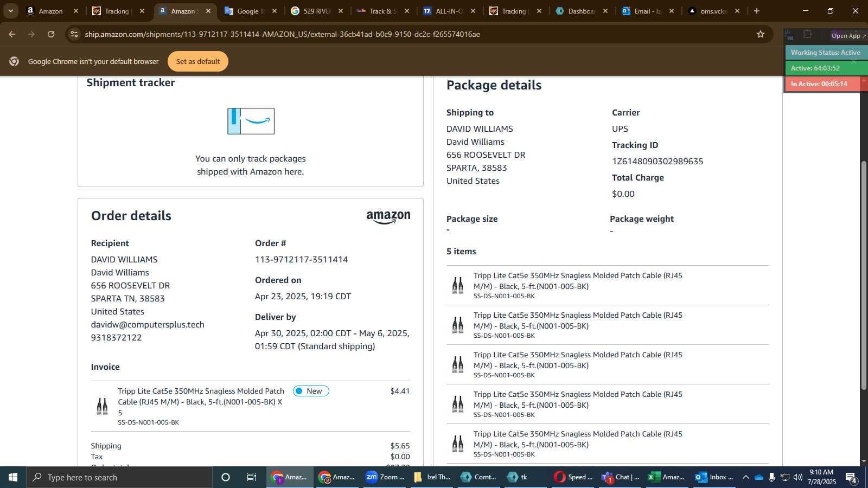The width and height of the screenshot is (868, 488).
Task: Click the Active timer bar
Action: 826,68
